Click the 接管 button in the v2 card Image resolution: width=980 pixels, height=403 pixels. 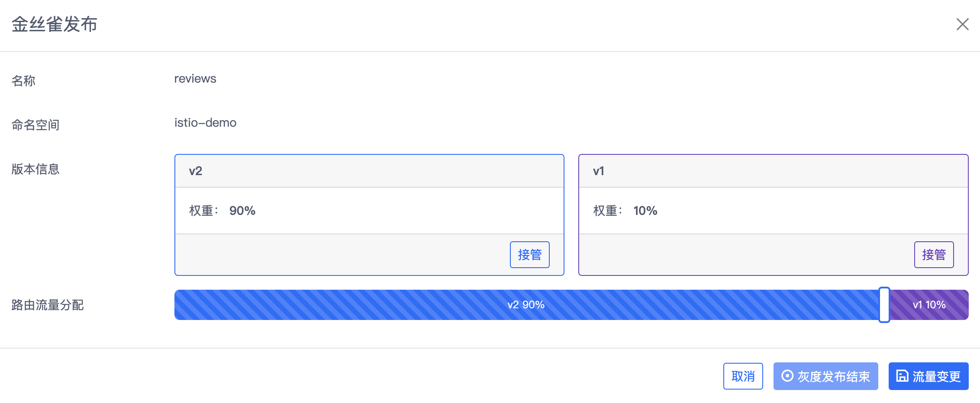[529, 255]
